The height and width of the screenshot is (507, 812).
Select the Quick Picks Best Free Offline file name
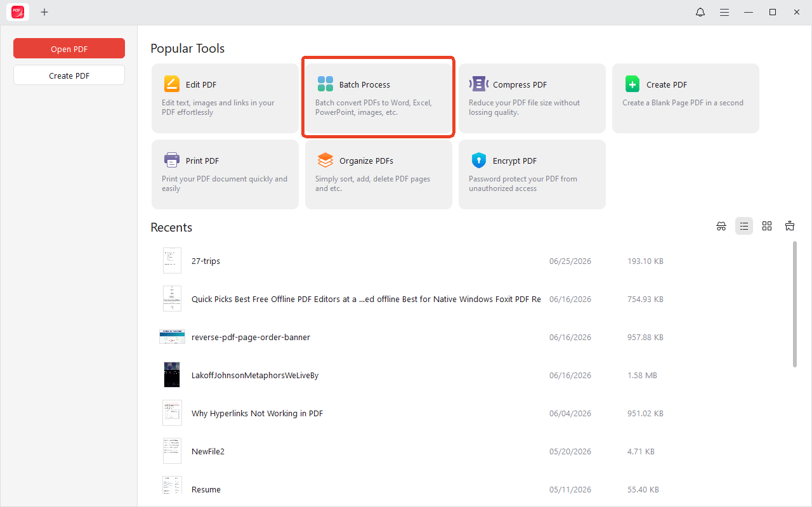366,299
